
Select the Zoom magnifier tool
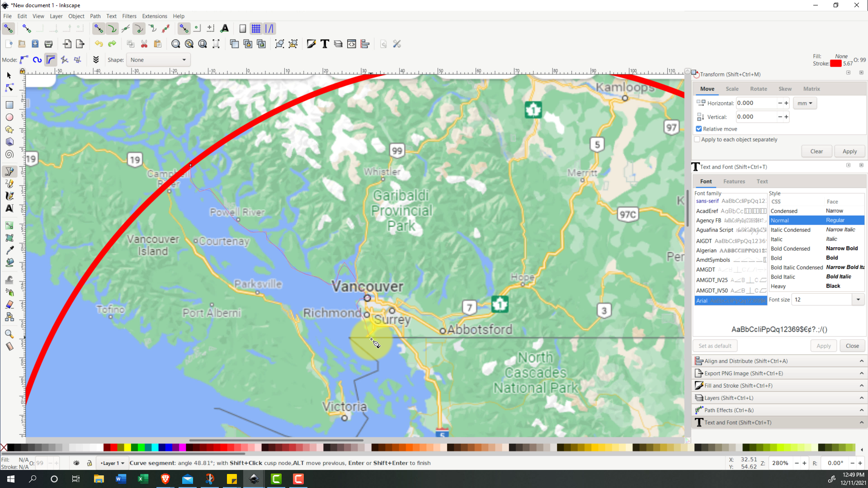point(9,334)
